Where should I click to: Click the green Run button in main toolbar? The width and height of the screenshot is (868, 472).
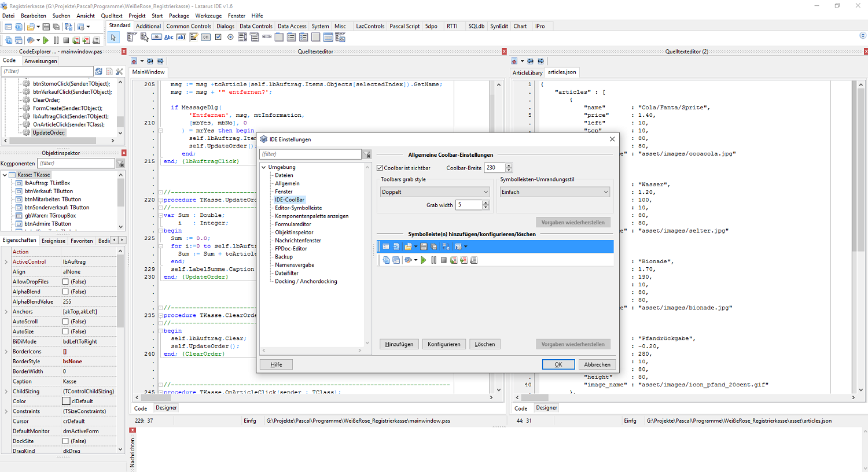coord(46,40)
